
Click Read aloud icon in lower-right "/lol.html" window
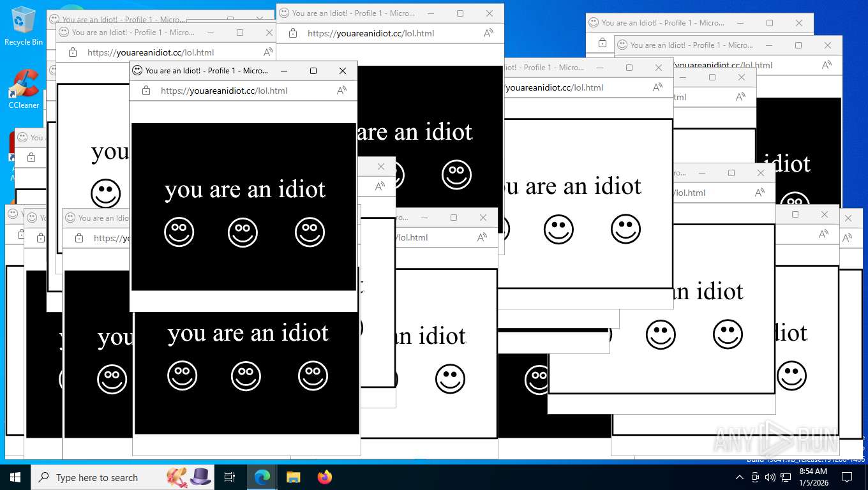[x=759, y=193]
